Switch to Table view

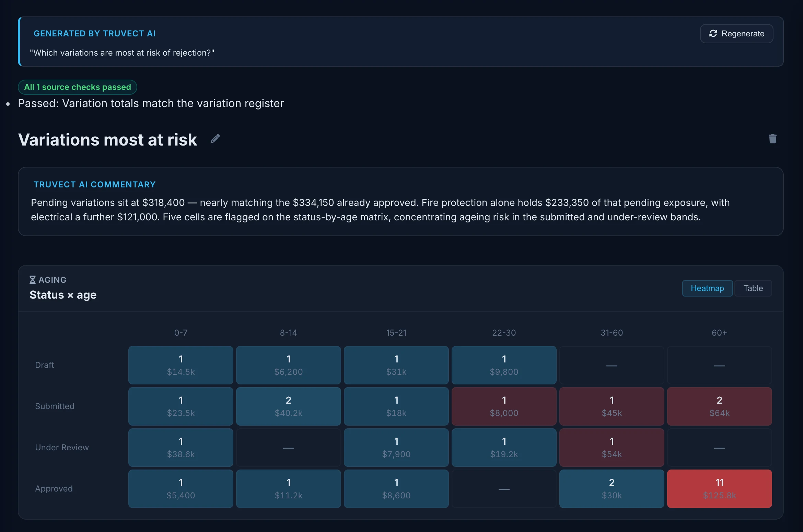point(753,288)
